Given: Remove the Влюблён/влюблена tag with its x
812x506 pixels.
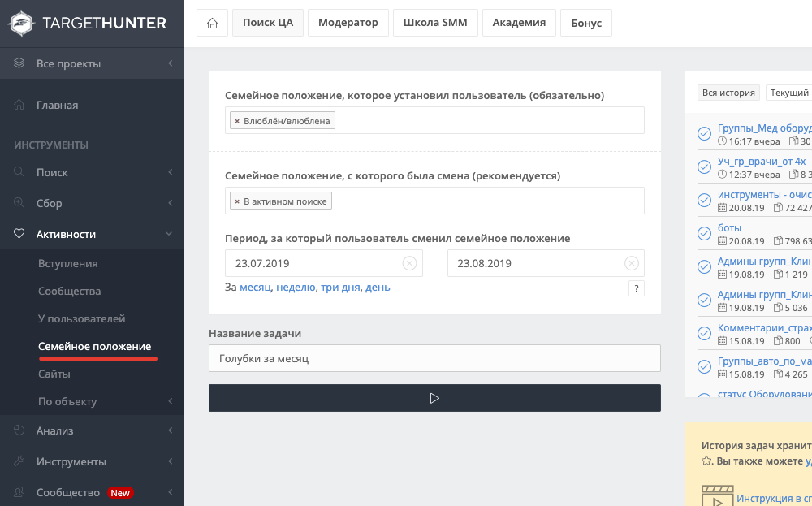Looking at the screenshot, I should pyautogui.click(x=237, y=121).
